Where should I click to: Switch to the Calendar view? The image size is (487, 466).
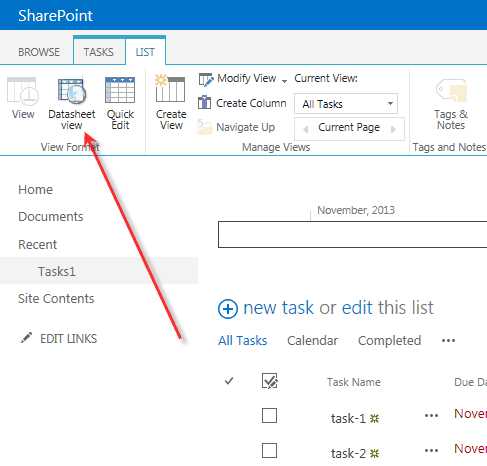[313, 341]
